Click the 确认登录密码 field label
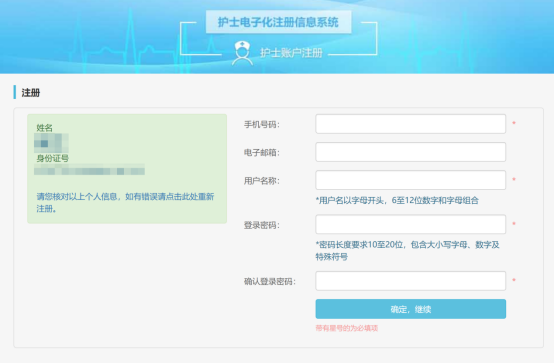 pos(270,282)
